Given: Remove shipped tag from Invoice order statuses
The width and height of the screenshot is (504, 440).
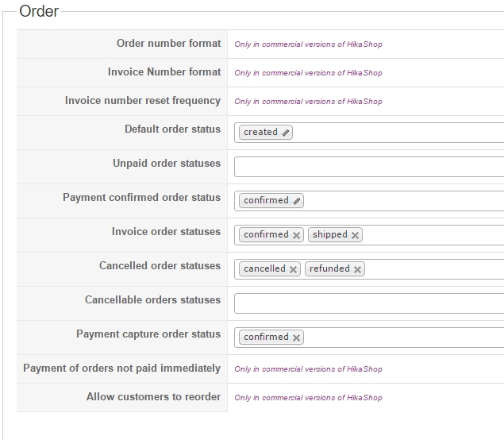Looking at the screenshot, I should pos(355,235).
